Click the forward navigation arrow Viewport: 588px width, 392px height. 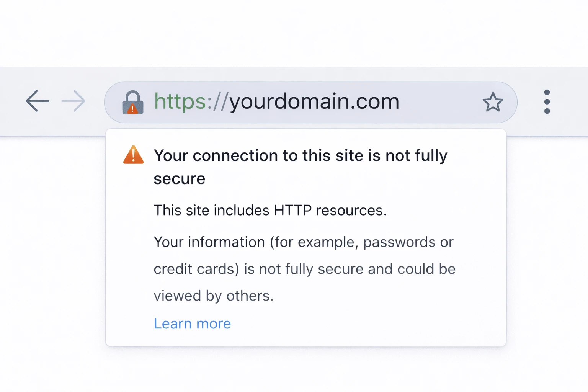[x=73, y=101]
